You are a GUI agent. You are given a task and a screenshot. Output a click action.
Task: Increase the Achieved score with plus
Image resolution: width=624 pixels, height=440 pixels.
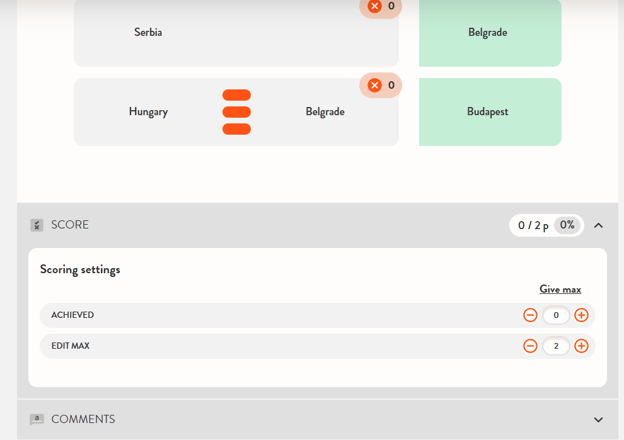pyautogui.click(x=581, y=315)
